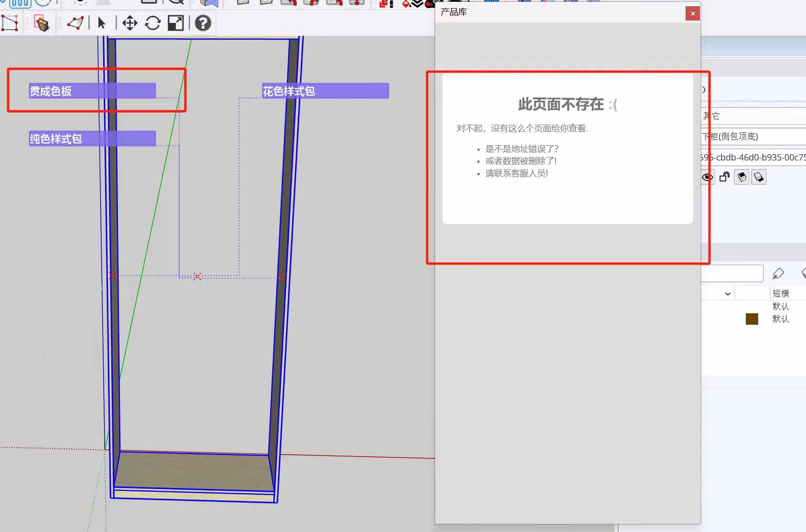Screen dimensions: 806x532
Task: Click the wooden cabinet component icon
Action: (42, 23)
